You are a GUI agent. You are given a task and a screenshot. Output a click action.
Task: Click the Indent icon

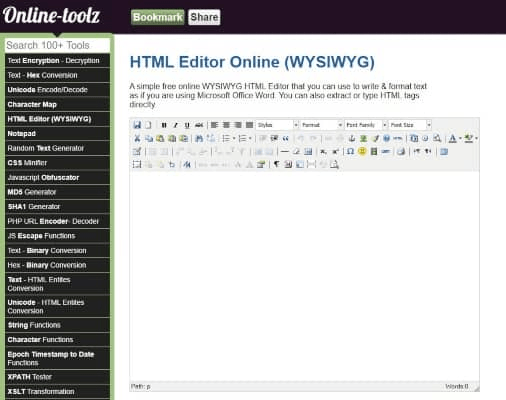pos(274,138)
